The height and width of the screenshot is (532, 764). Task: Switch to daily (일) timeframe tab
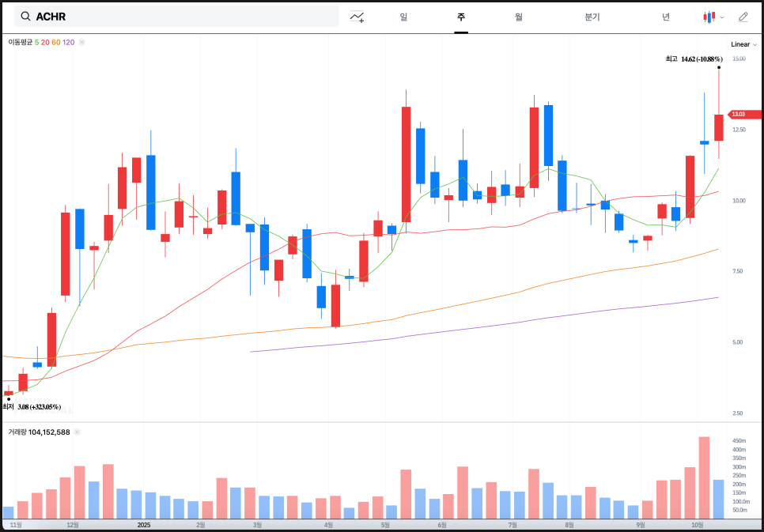pyautogui.click(x=403, y=17)
